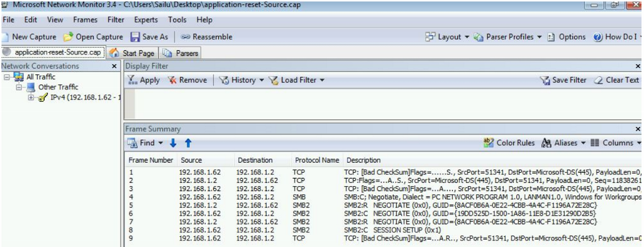Open the Color Rules dialog
644x247 pixels.
pyautogui.click(x=509, y=143)
